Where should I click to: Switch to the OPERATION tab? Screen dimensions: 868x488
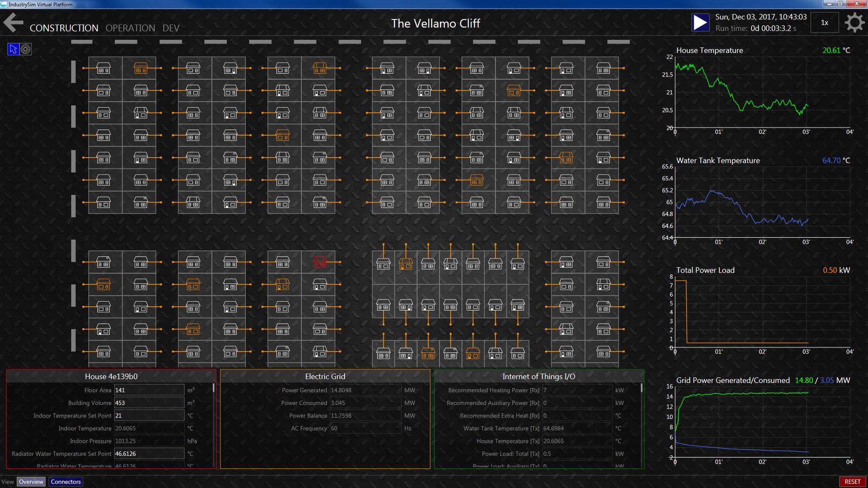tap(130, 28)
